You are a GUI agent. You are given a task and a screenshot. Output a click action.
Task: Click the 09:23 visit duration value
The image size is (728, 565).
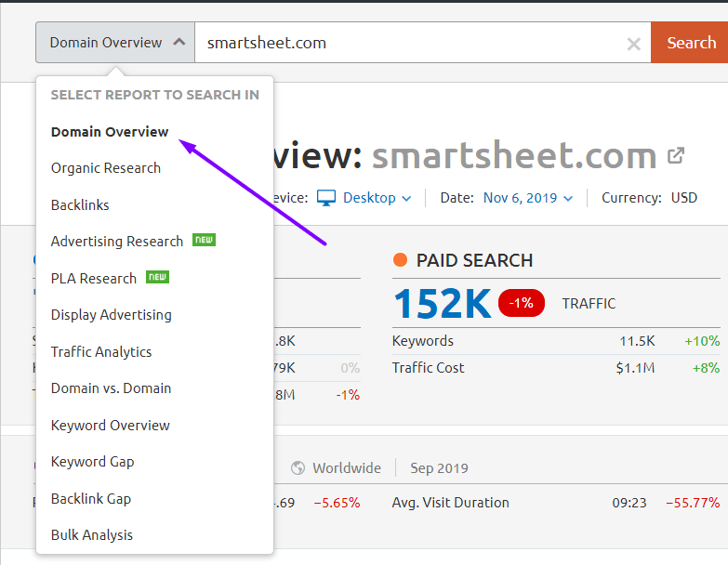(629, 503)
